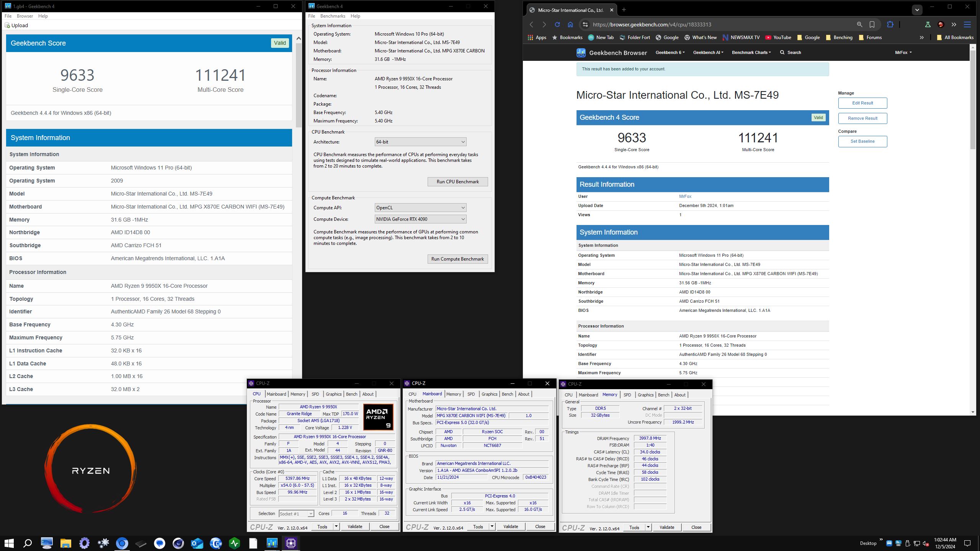Switch to SPD tab in Mainboard CPU-Z window

471,394
